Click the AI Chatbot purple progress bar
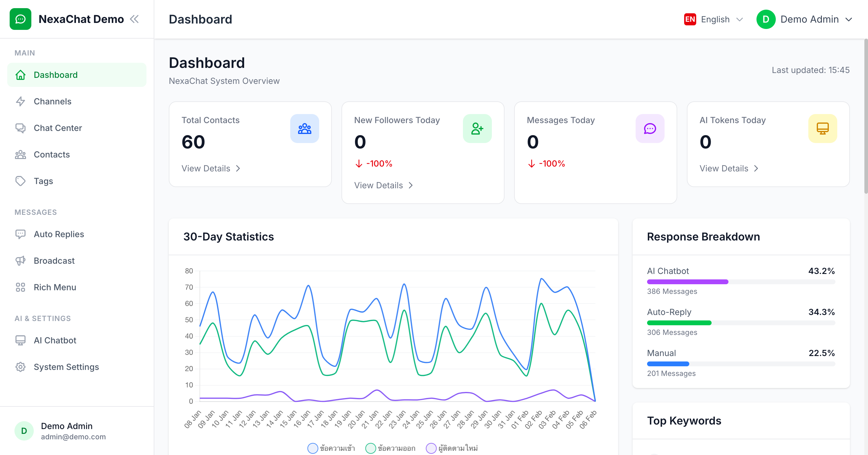 click(x=687, y=282)
